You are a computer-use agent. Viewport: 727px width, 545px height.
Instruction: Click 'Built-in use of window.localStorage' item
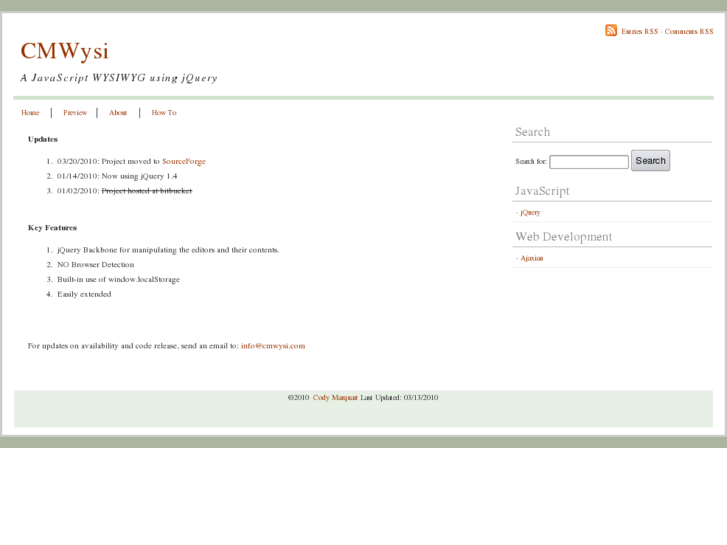click(118, 279)
